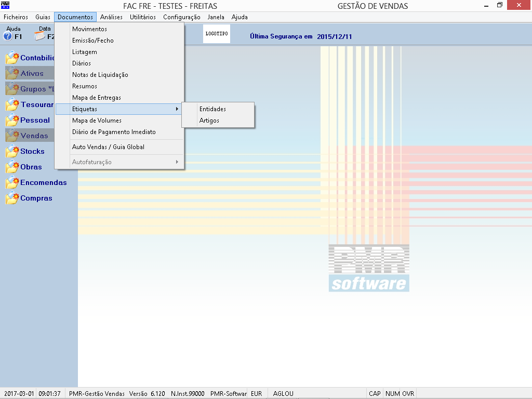Click the Ajuda F1 help icon

point(8,36)
